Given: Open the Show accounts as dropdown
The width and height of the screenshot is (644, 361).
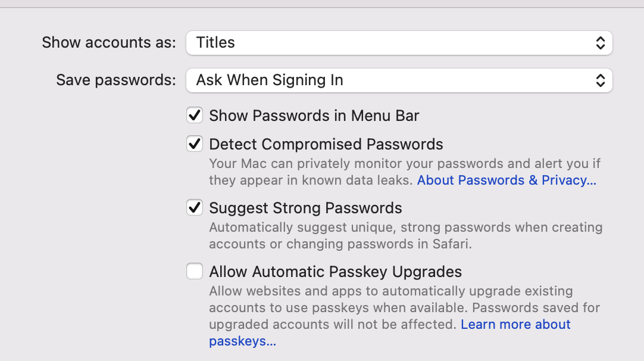Looking at the screenshot, I should pyautogui.click(x=399, y=42).
